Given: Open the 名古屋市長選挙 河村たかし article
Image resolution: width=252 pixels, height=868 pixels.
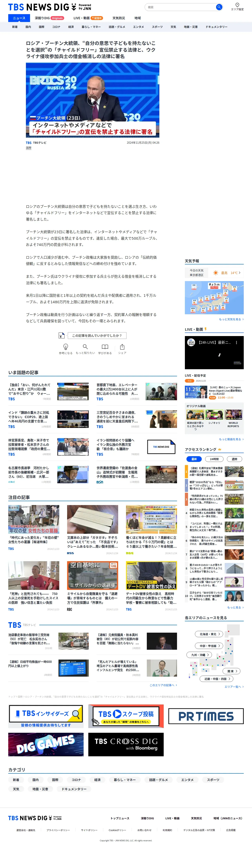Looking at the screenshot, I should [48, 474].
